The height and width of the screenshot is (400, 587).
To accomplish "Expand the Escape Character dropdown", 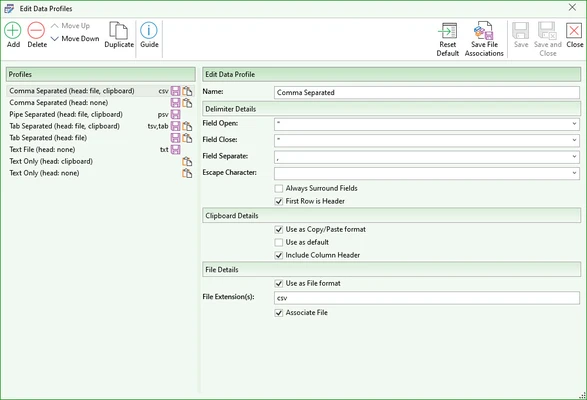I will click(574, 173).
